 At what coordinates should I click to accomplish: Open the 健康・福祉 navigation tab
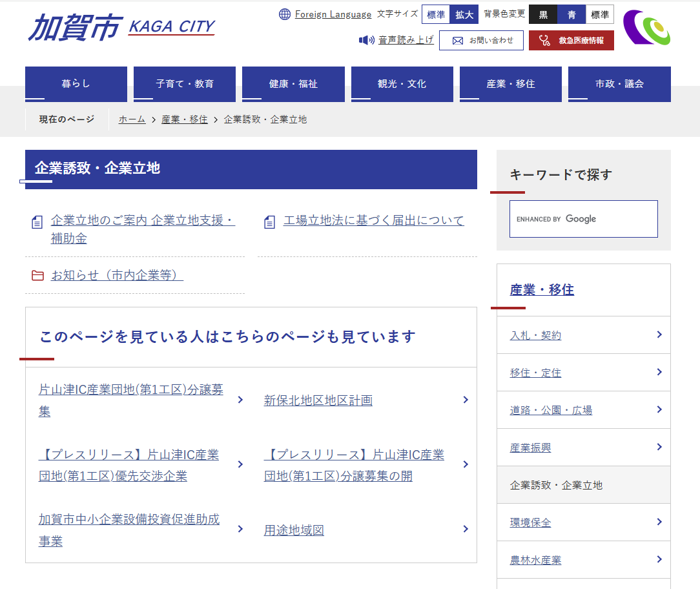click(x=293, y=84)
